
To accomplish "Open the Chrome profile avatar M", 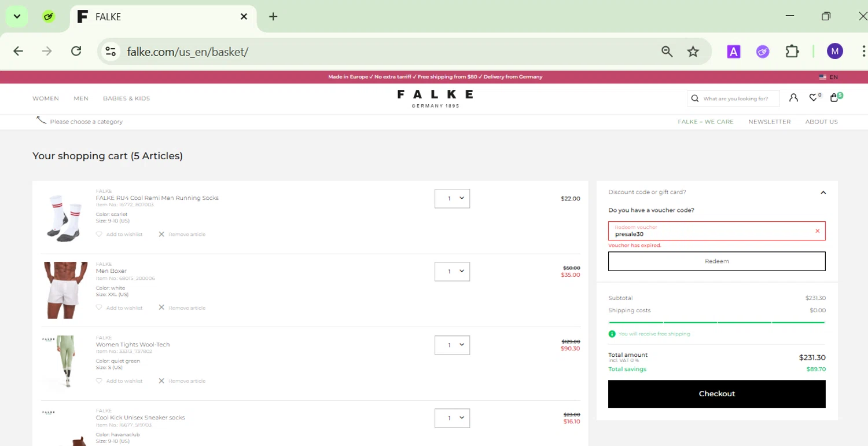I will tap(834, 52).
